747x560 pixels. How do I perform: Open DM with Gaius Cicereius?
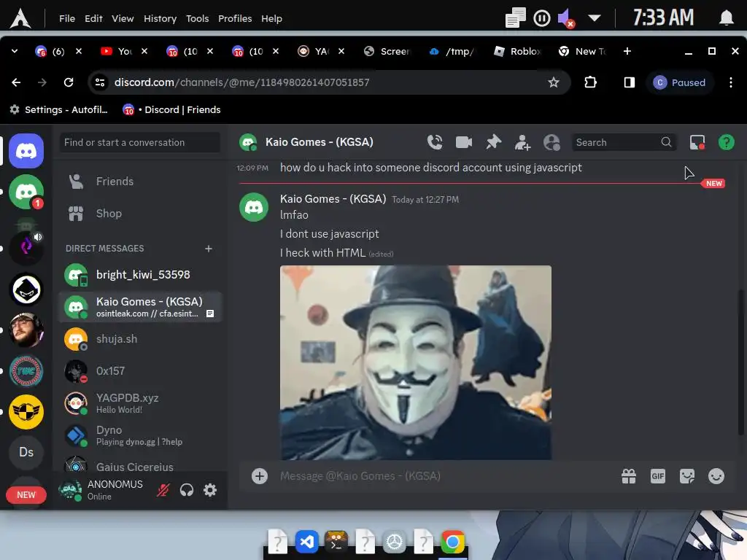pos(140,464)
